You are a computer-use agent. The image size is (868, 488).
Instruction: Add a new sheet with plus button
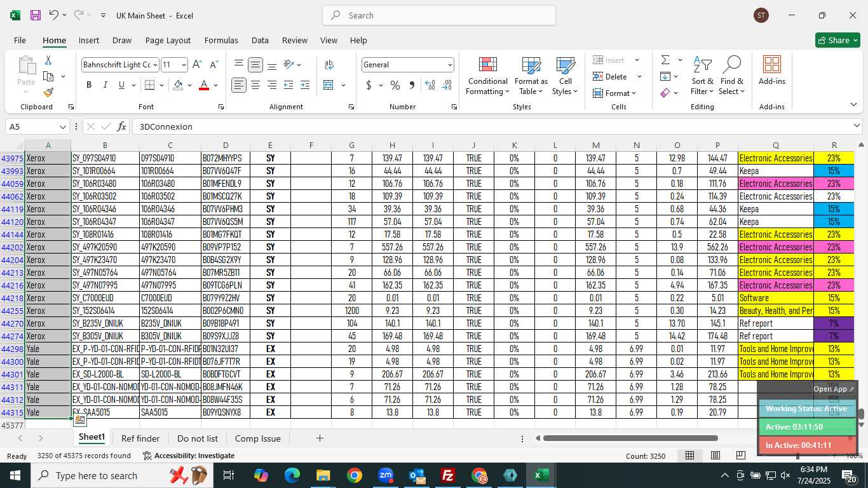coord(320,438)
